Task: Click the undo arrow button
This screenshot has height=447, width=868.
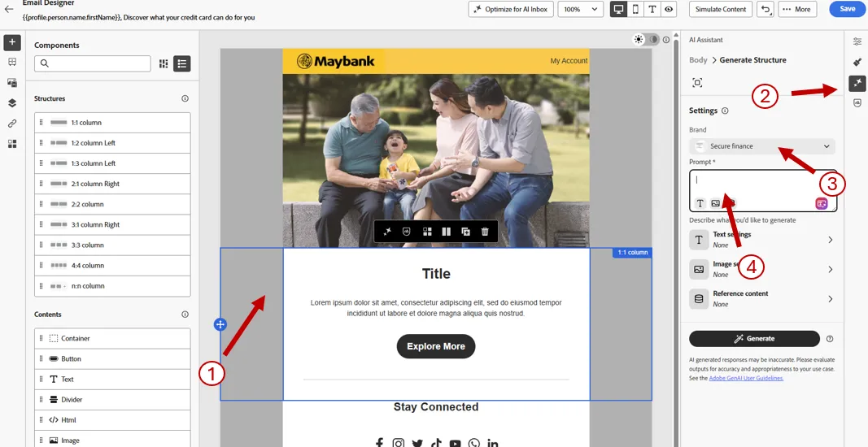Action: click(x=765, y=9)
